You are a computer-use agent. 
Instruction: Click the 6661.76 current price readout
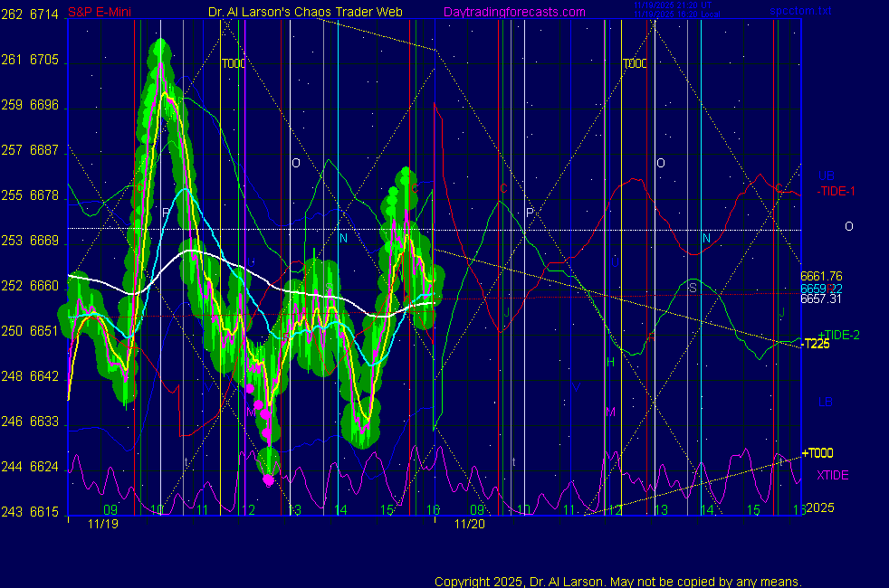pos(821,276)
